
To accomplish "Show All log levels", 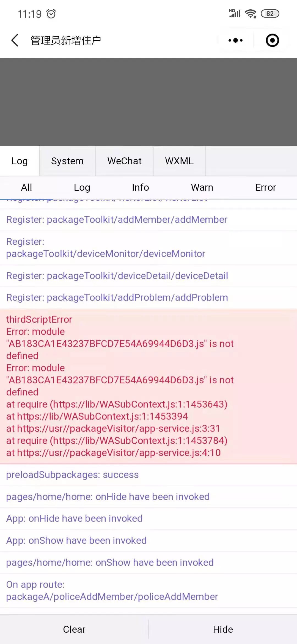I will tap(27, 187).
